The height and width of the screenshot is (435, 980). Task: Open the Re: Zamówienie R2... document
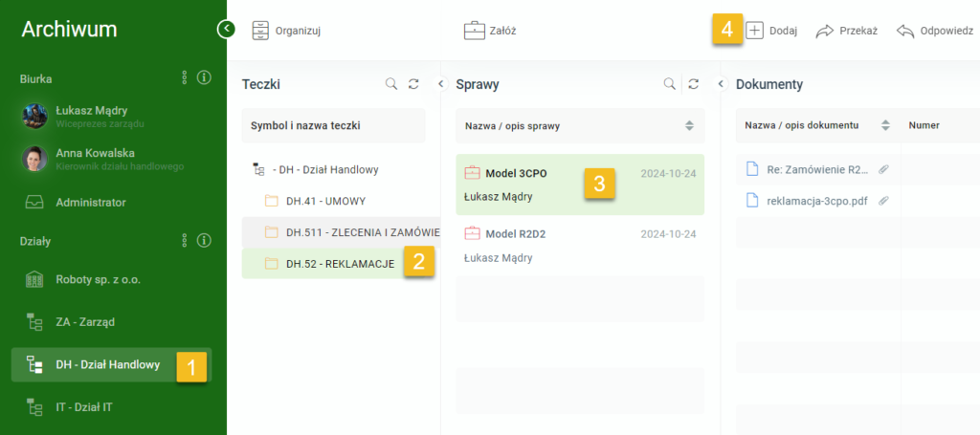click(x=817, y=169)
